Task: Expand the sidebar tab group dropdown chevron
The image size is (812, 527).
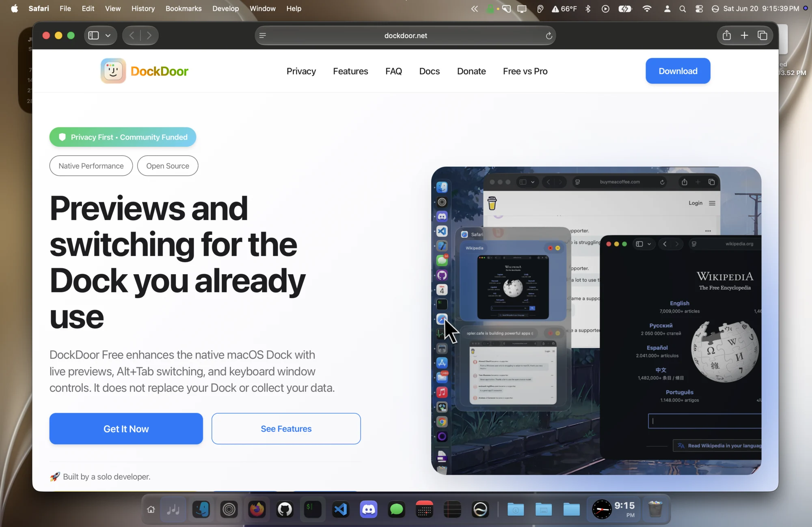Action: (x=108, y=35)
